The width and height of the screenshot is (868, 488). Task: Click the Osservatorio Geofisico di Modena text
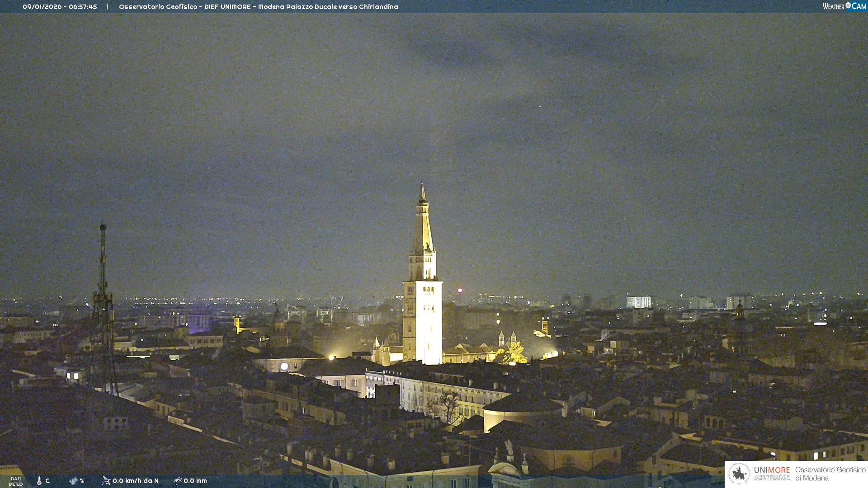click(x=830, y=474)
